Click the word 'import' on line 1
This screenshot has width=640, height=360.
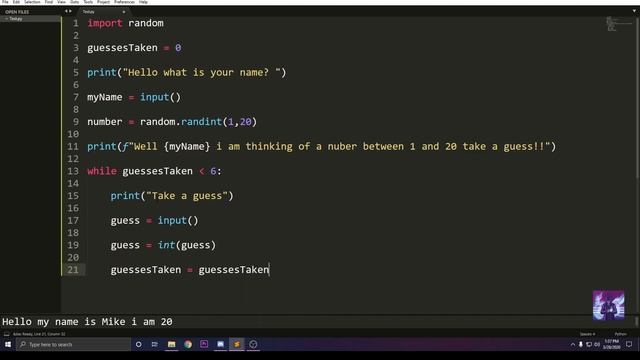(104, 23)
